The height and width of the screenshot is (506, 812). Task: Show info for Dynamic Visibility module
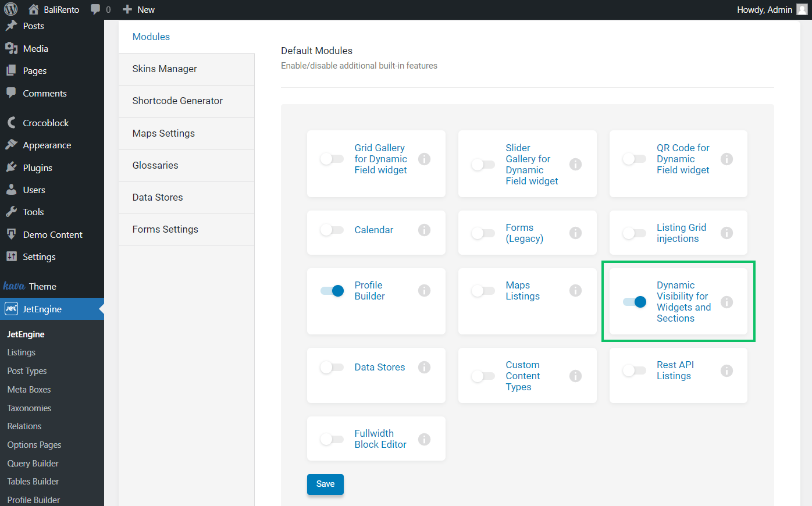pos(726,302)
